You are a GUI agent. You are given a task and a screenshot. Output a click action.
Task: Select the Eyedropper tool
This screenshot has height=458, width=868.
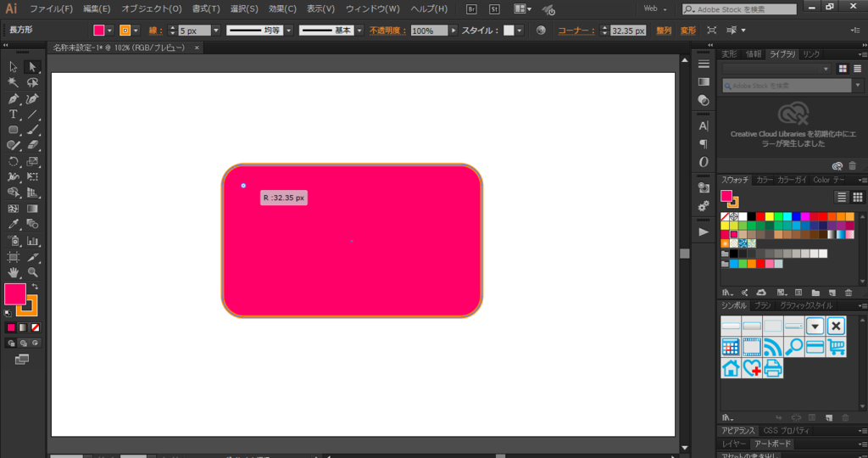coord(14,224)
